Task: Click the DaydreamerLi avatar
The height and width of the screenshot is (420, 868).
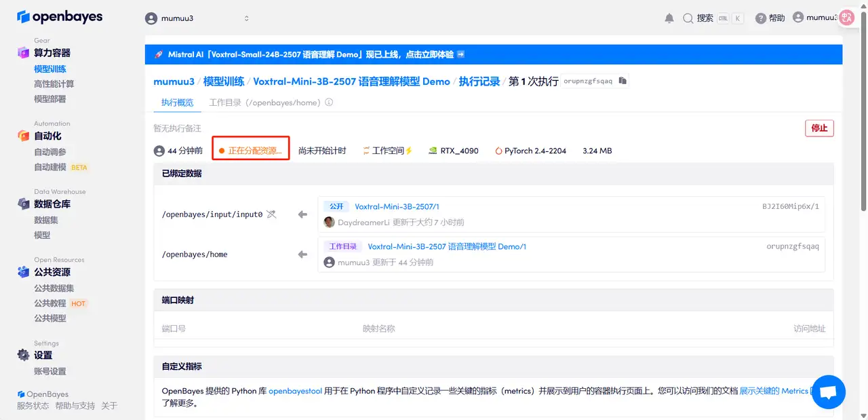Action: [330, 222]
